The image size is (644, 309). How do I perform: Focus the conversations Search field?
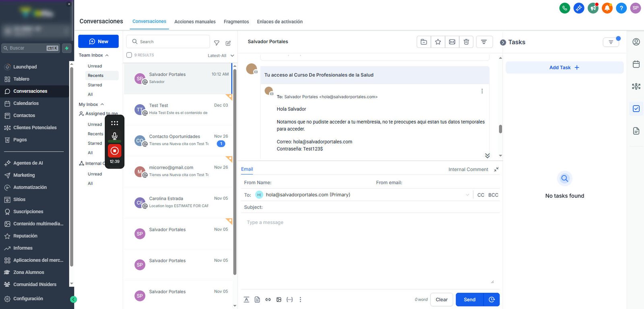[x=168, y=41]
